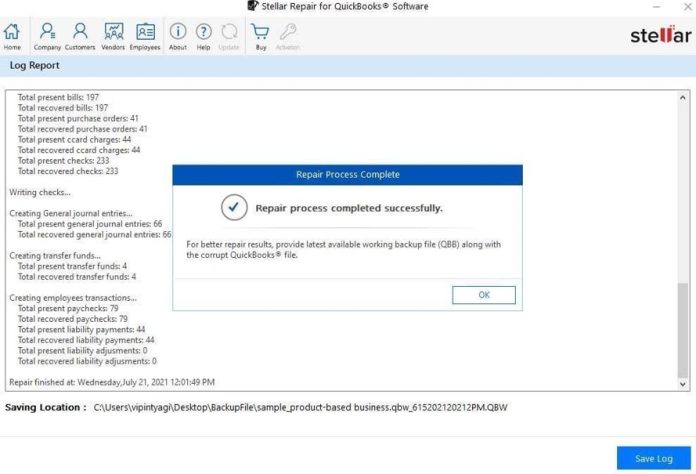
Task: Confirm the dialog with OK
Action: (x=484, y=295)
